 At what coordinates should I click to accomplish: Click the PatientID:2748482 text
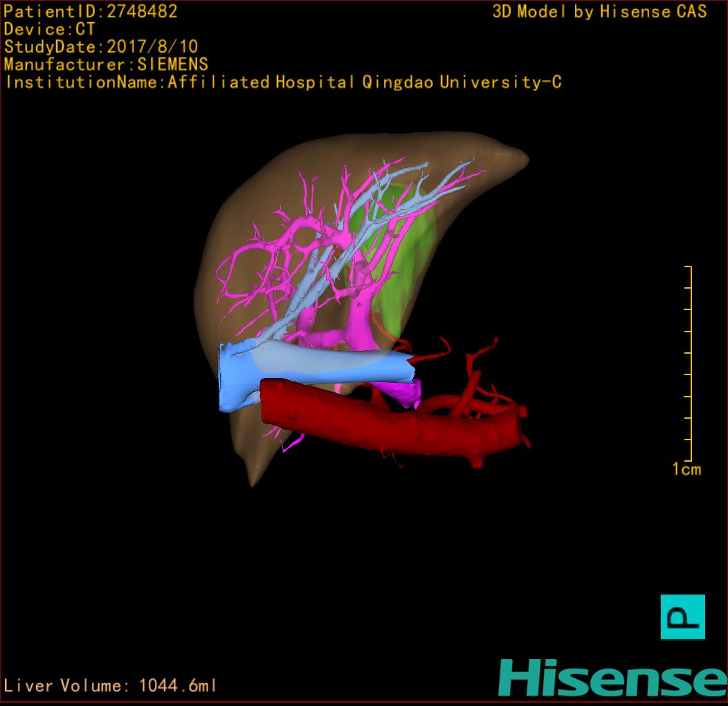click(x=91, y=12)
